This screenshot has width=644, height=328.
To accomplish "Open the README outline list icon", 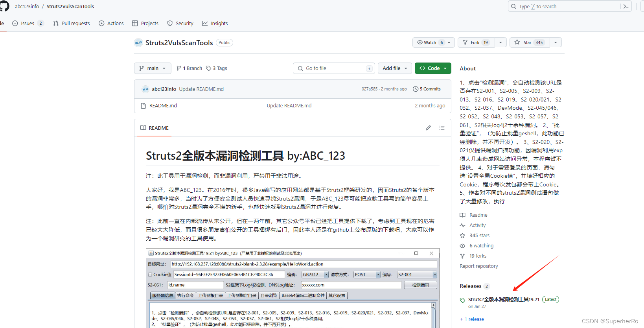I will (442, 128).
